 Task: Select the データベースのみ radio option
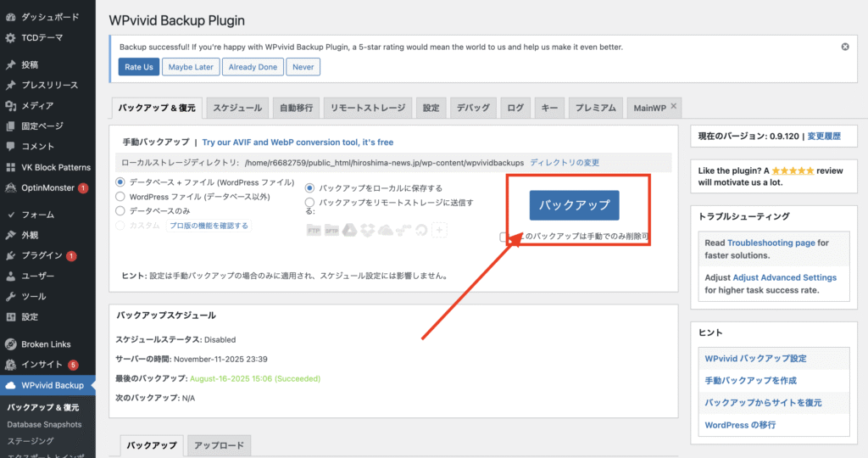click(x=120, y=210)
